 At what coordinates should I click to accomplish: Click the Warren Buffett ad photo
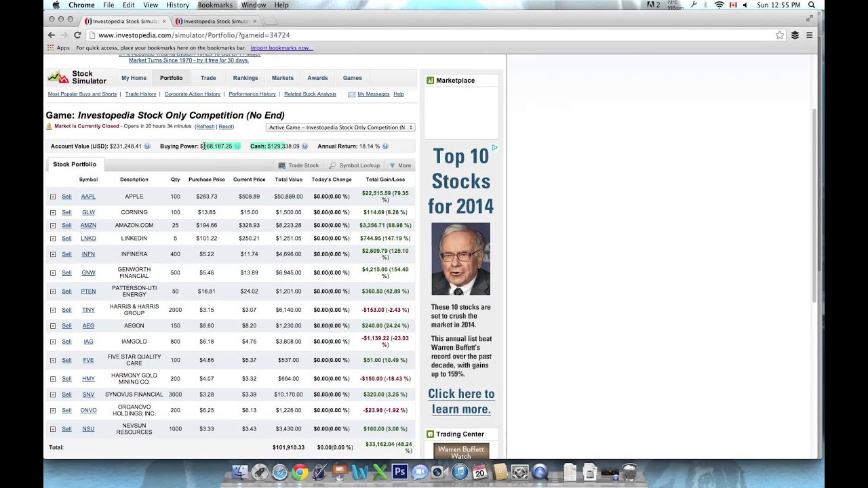(x=461, y=259)
